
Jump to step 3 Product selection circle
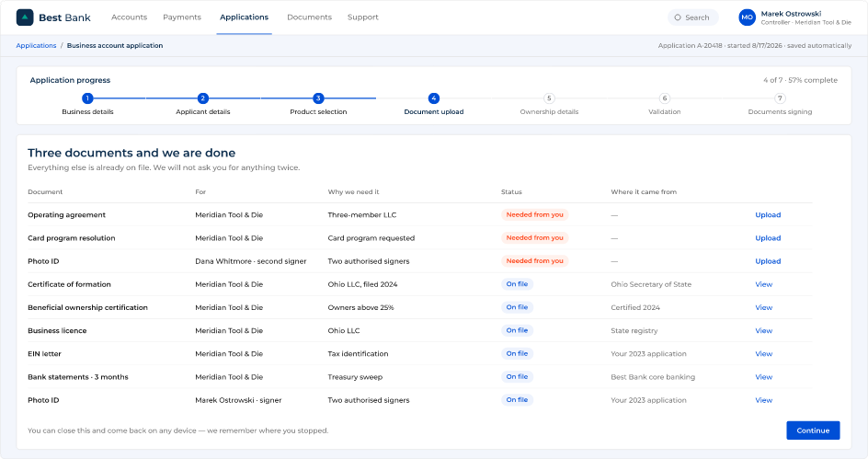tap(318, 98)
